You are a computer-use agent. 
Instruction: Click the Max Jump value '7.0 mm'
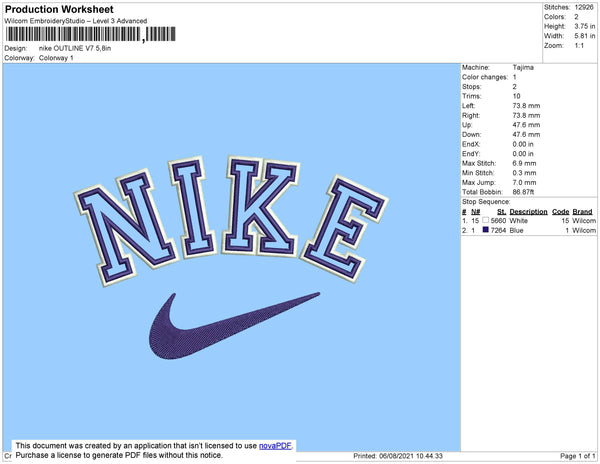pyautogui.click(x=524, y=182)
